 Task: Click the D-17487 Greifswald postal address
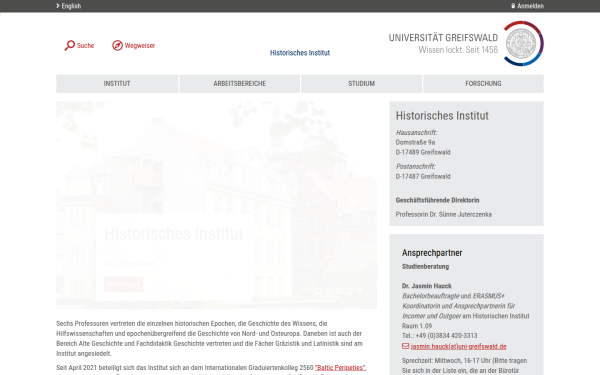pyautogui.click(x=423, y=176)
